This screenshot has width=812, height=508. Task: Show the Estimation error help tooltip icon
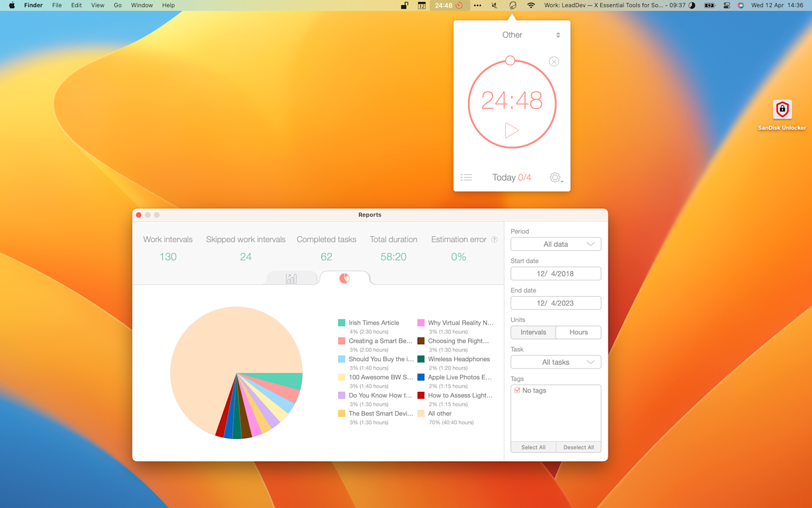(x=494, y=239)
